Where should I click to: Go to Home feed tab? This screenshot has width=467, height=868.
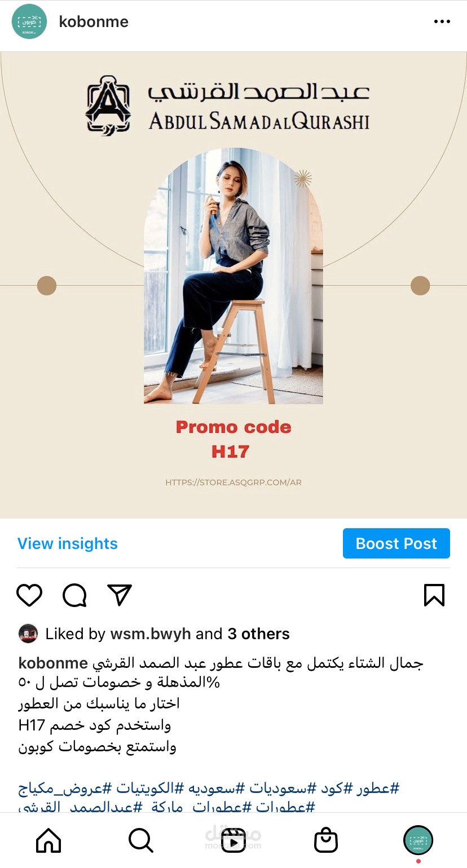pos(49,841)
